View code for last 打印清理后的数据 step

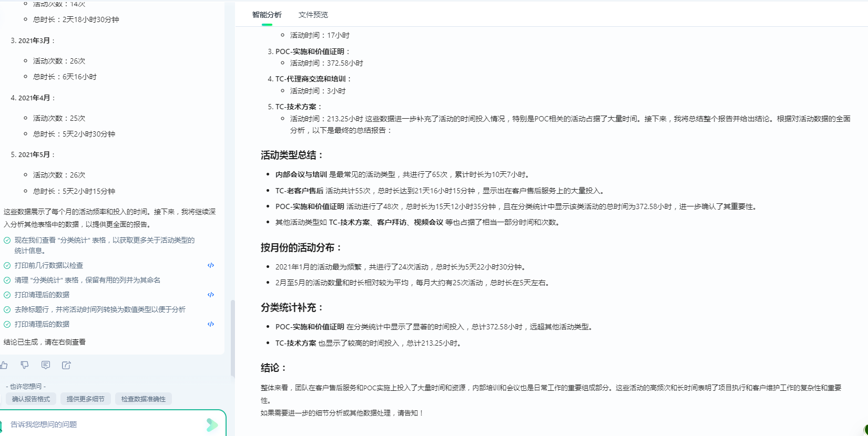[x=211, y=324]
